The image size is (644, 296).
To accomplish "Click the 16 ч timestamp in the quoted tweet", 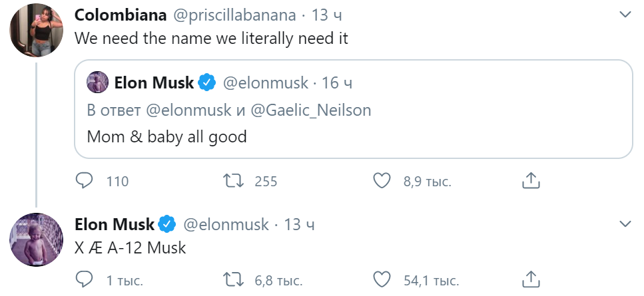I will click(337, 83).
